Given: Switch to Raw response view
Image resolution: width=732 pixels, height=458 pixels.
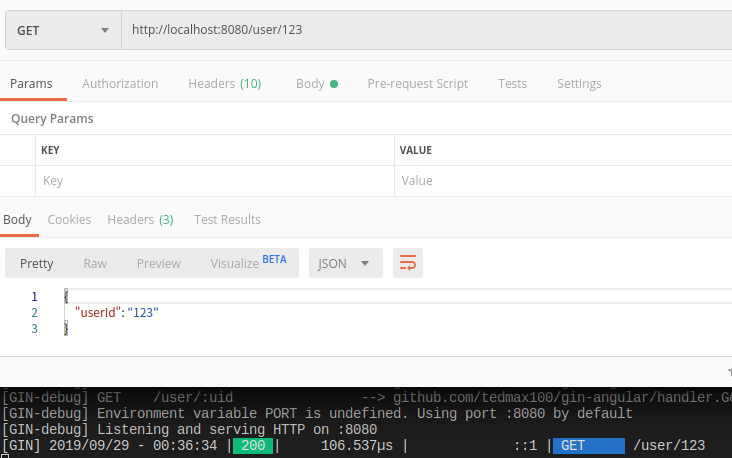Looking at the screenshot, I should click(95, 263).
